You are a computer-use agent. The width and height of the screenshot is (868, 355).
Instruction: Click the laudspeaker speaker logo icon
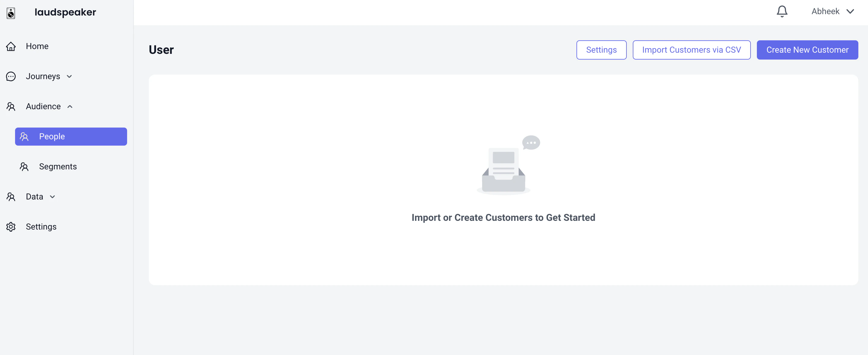click(x=11, y=13)
